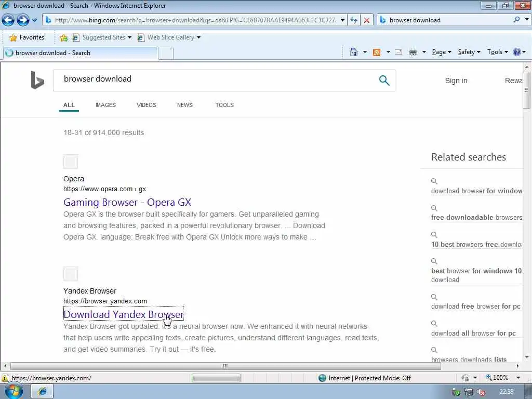Viewport: 532px width, 399px height.
Task: Open the Favorites star button
Action: pyautogui.click(x=26, y=37)
